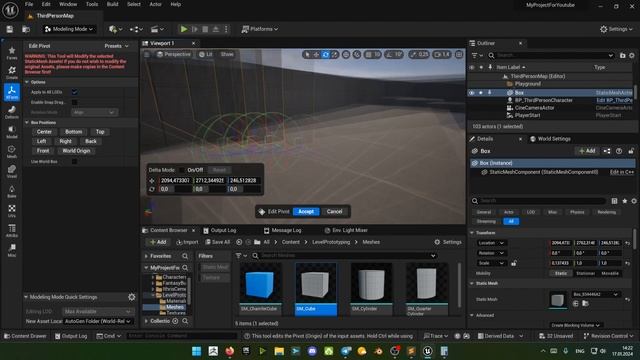
Task: Toggle visibility eye for Box actor
Action: [x=472, y=93]
